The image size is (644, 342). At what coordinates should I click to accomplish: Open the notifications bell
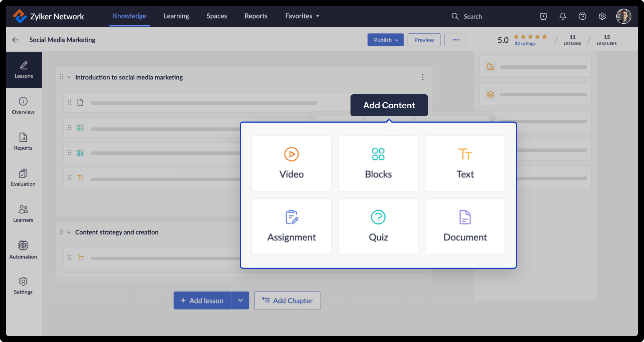click(x=563, y=16)
